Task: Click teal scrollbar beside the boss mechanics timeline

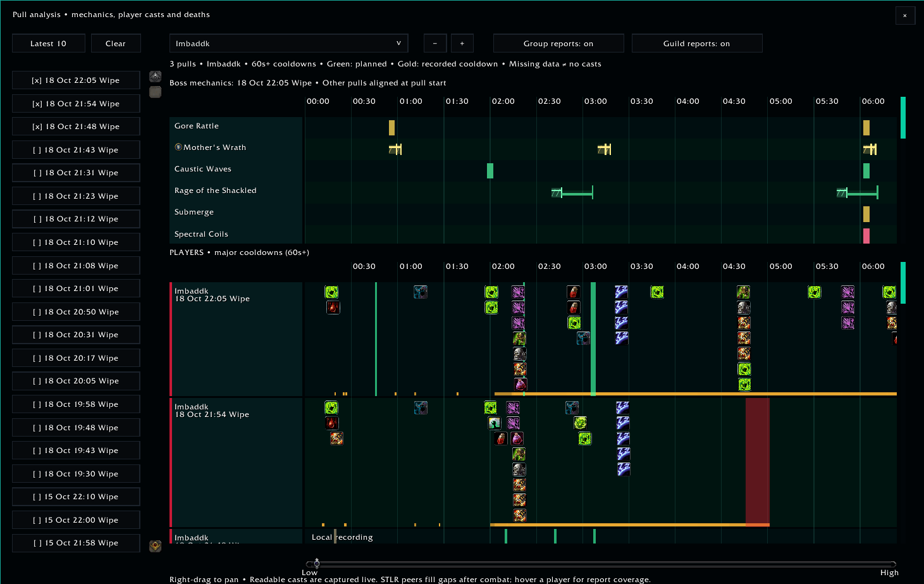Action: [x=903, y=118]
